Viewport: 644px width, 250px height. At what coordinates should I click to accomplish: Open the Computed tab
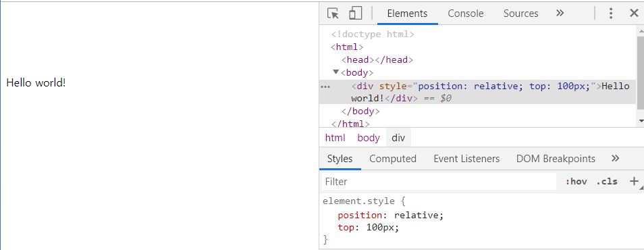coord(393,159)
